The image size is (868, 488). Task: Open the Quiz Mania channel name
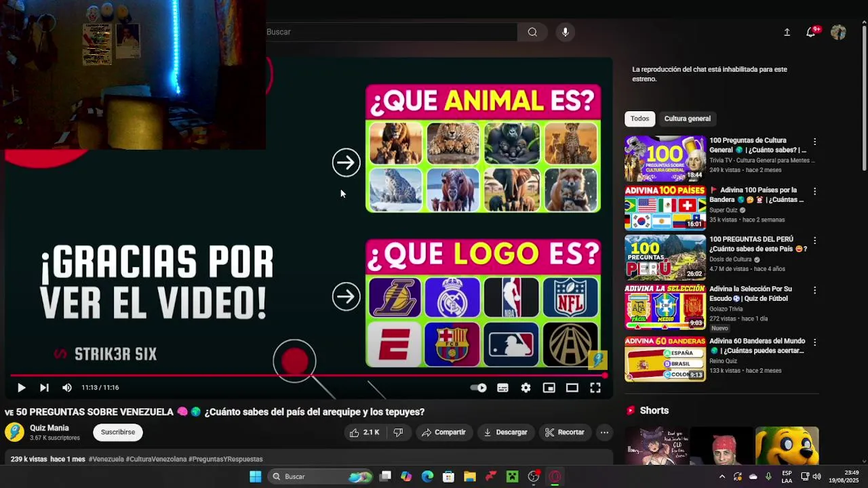50,428
